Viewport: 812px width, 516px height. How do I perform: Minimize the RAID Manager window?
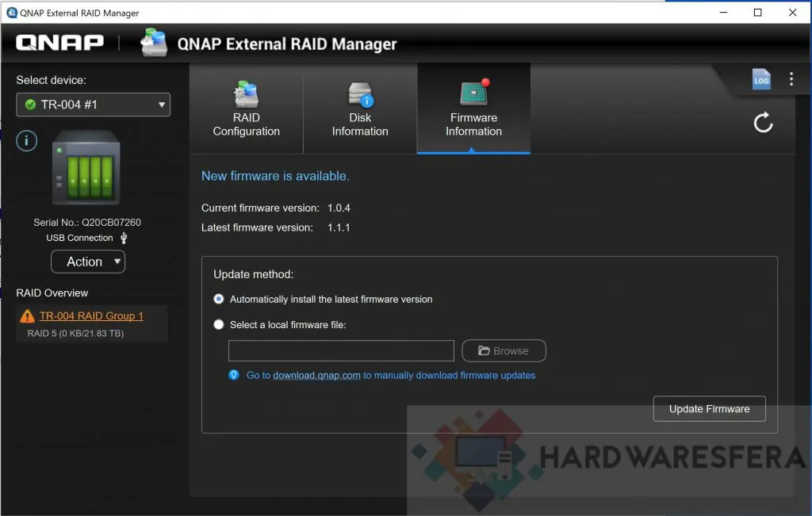[x=723, y=13]
